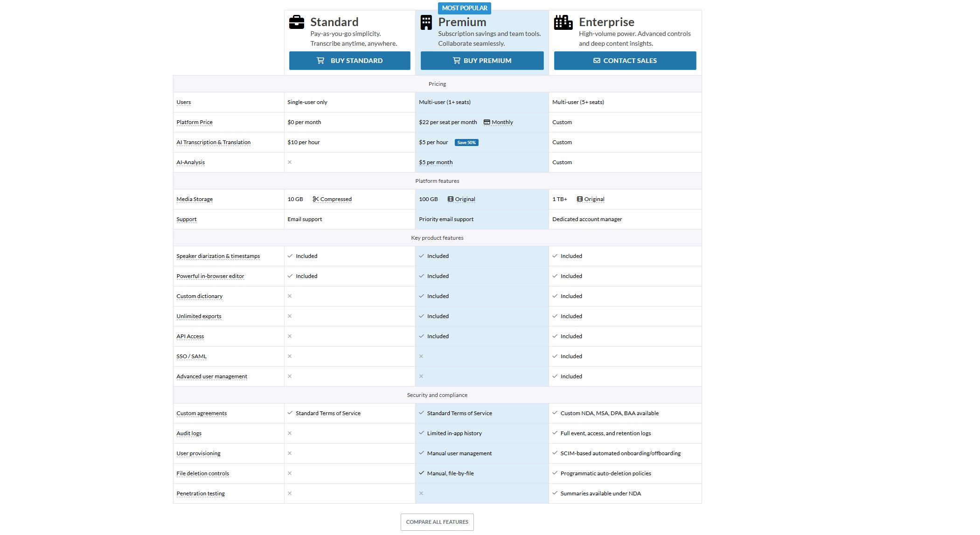Click the Save 50% badge

[x=466, y=143]
